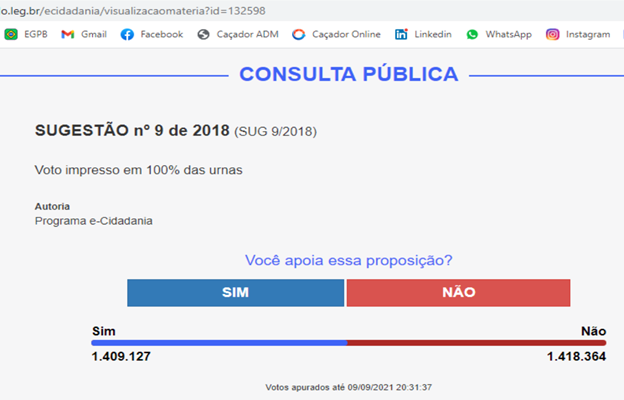Screen dimensions: 624x400
Task: Click the red Não portion of results bar
Action: (x=476, y=343)
